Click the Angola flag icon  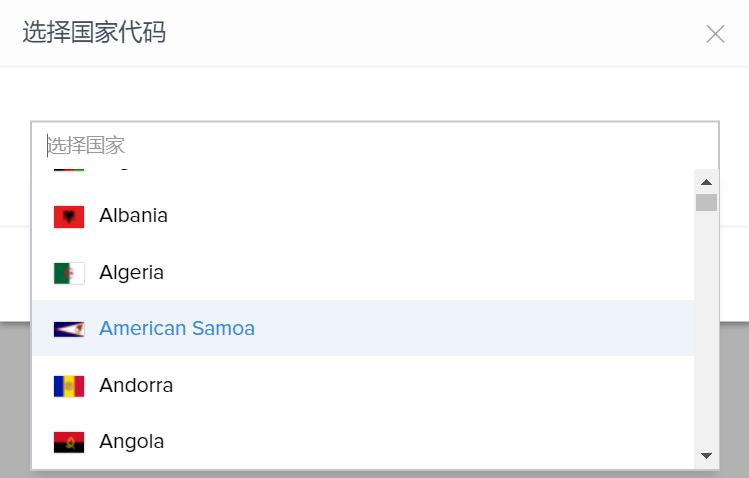tap(69, 442)
